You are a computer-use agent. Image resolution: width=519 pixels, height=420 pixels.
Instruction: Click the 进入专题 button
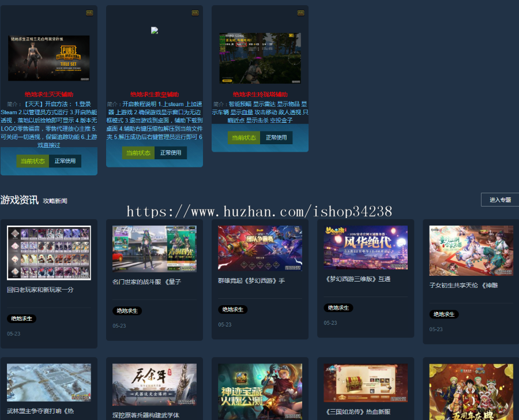(500, 200)
